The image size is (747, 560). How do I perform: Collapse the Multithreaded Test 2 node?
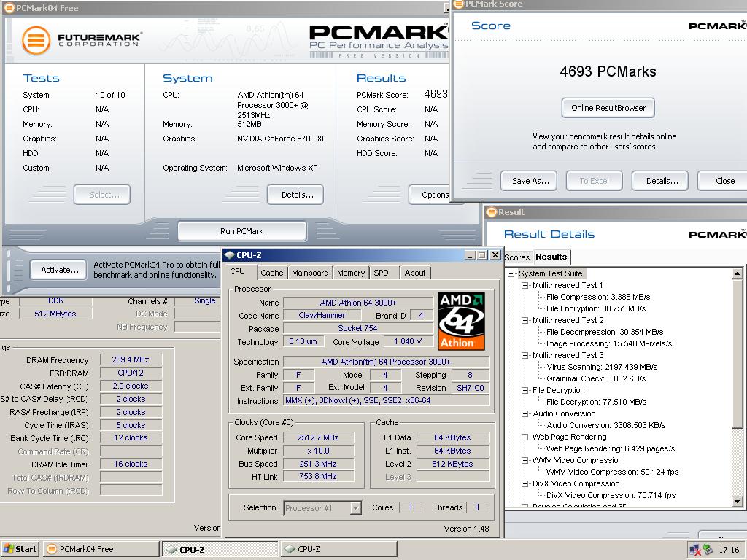525,321
